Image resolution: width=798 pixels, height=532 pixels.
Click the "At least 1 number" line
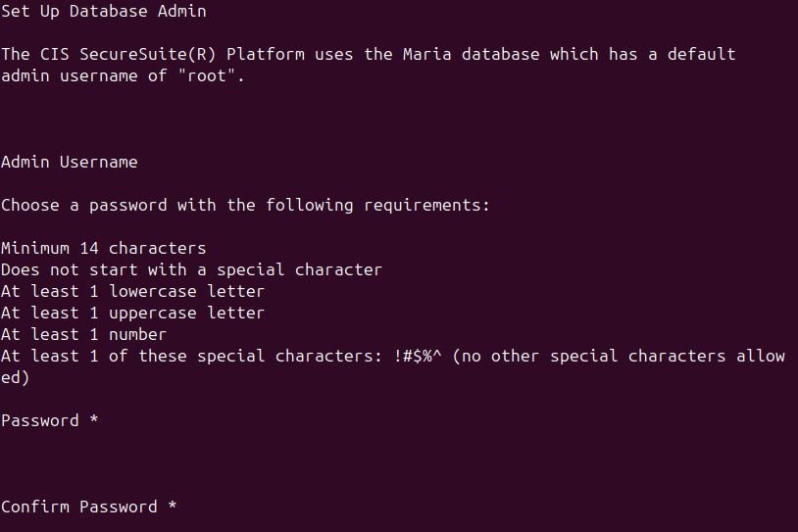[83, 335]
